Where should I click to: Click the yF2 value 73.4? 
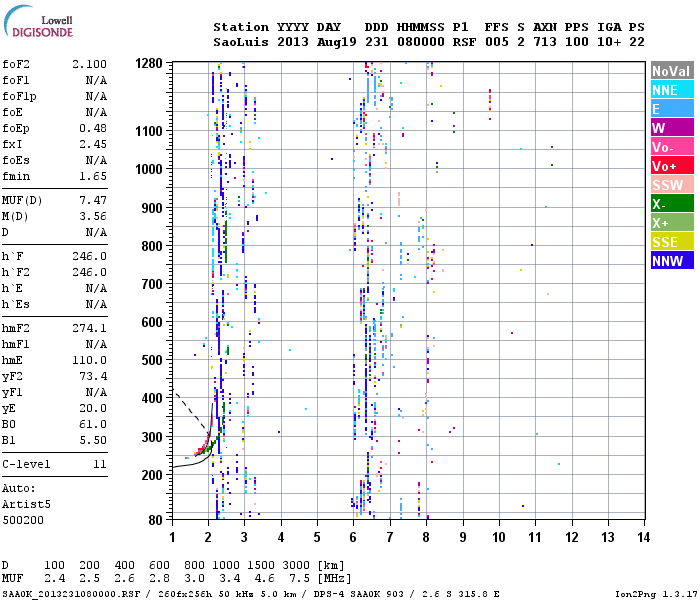pos(93,376)
